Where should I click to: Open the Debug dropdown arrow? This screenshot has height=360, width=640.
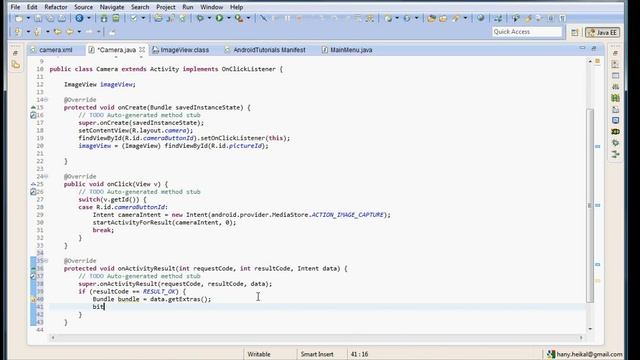[209, 18]
